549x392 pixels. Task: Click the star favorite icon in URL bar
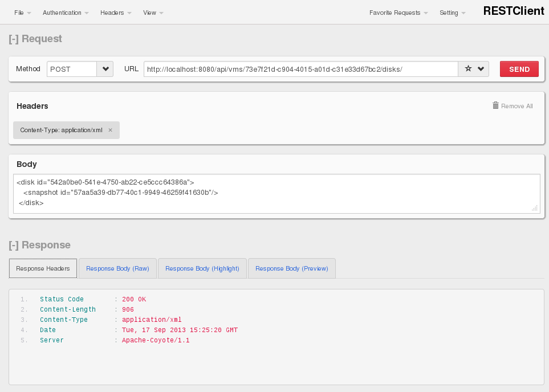point(468,69)
